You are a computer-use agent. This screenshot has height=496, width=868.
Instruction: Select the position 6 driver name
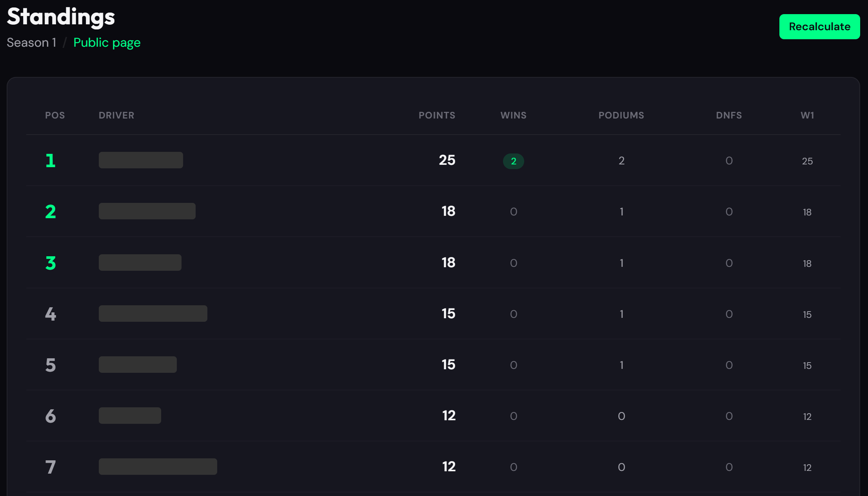click(130, 416)
